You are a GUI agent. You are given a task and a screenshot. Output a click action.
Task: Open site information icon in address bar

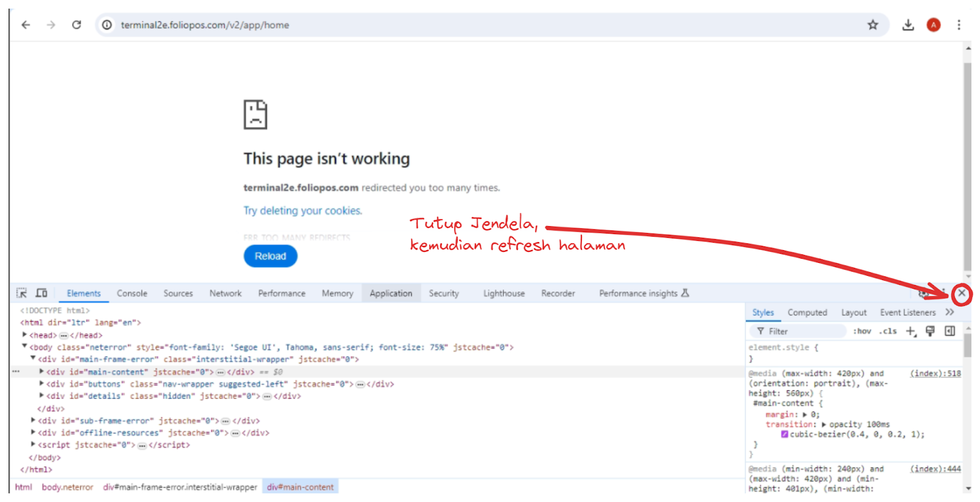pos(107,25)
